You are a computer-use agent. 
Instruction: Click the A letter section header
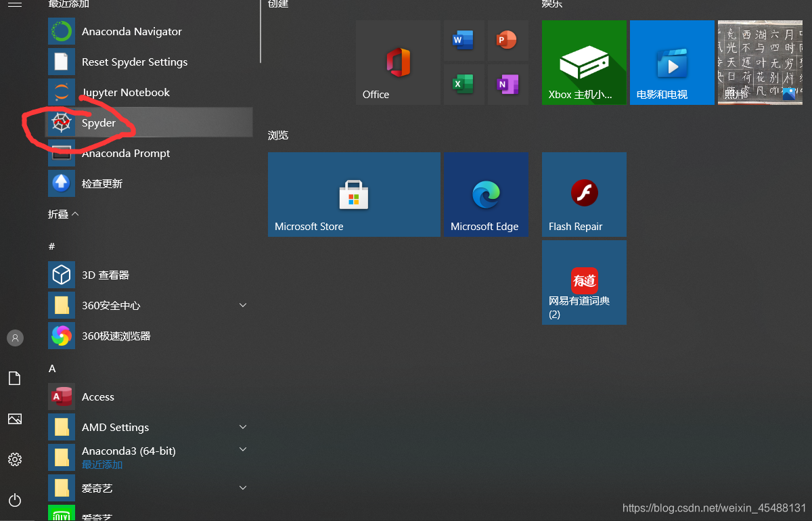tap(51, 369)
